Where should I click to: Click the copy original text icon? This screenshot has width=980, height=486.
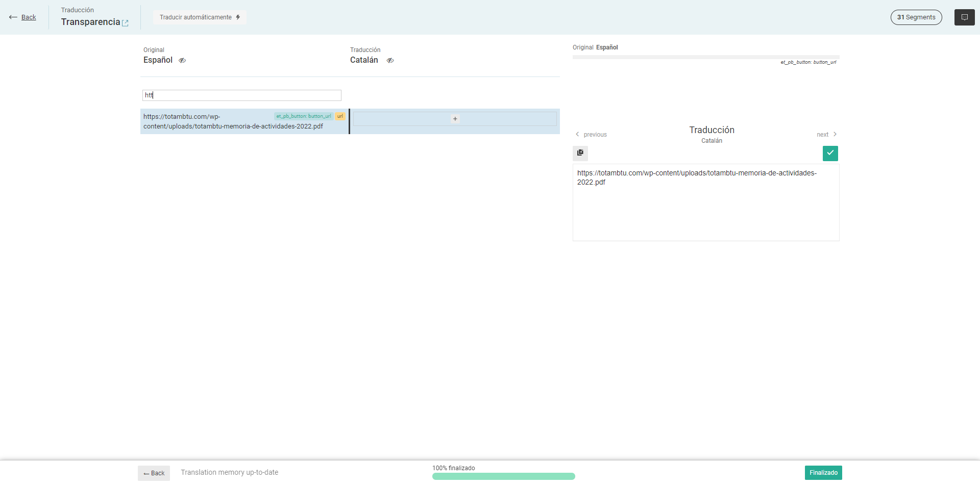580,153
